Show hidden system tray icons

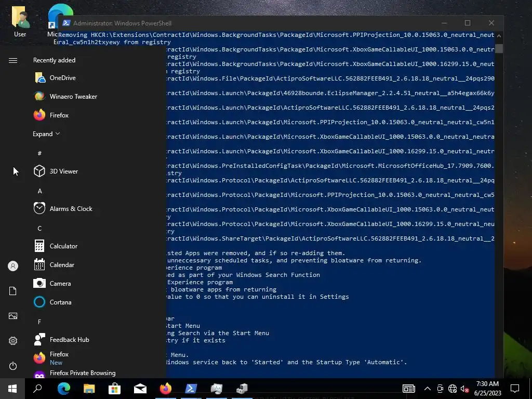click(x=428, y=389)
